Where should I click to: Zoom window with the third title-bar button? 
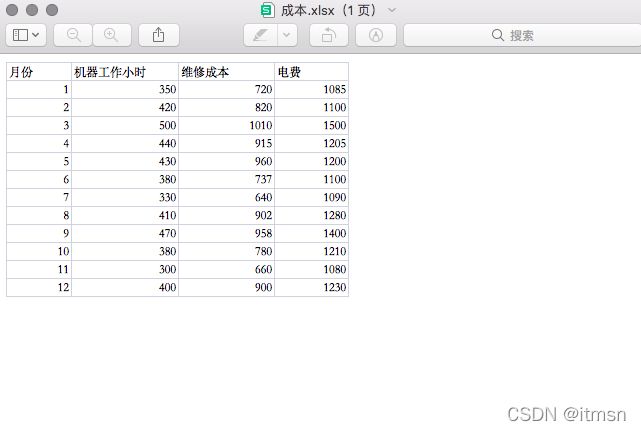click(52, 10)
